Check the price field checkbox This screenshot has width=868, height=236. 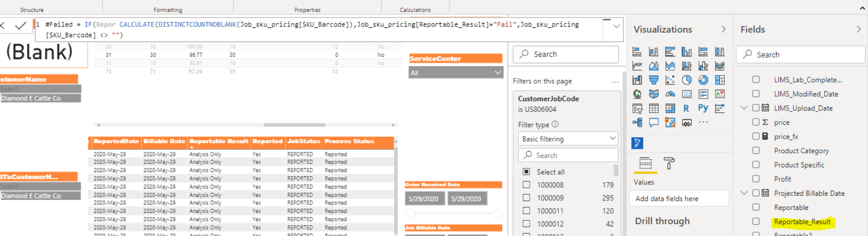(x=756, y=122)
